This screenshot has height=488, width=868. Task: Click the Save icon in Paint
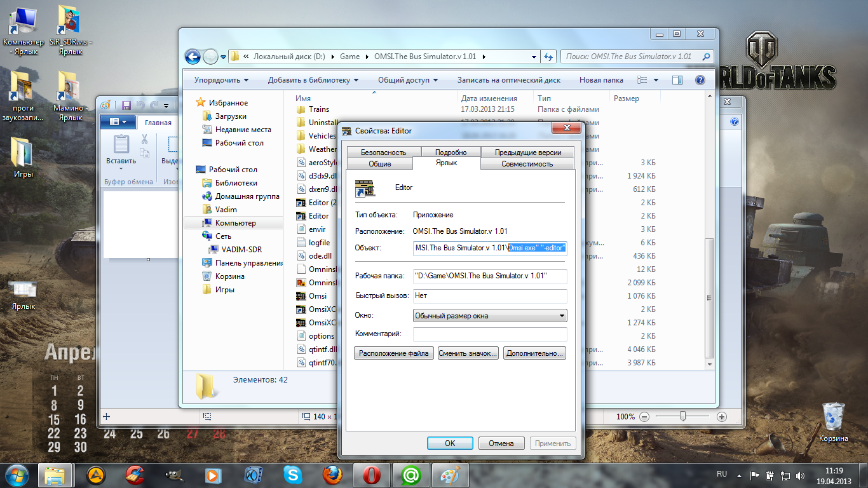[x=126, y=105]
